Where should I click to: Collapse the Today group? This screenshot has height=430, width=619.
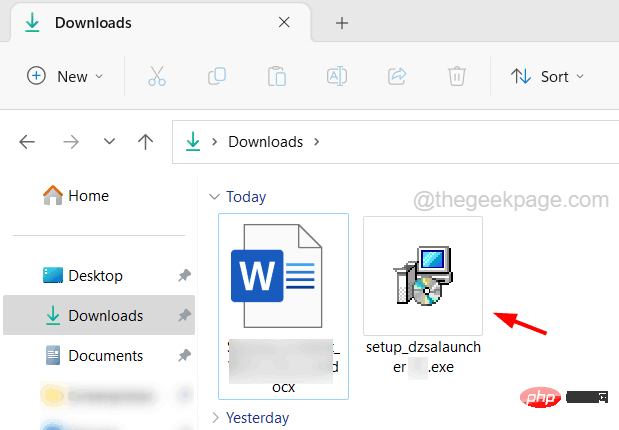tap(214, 197)
